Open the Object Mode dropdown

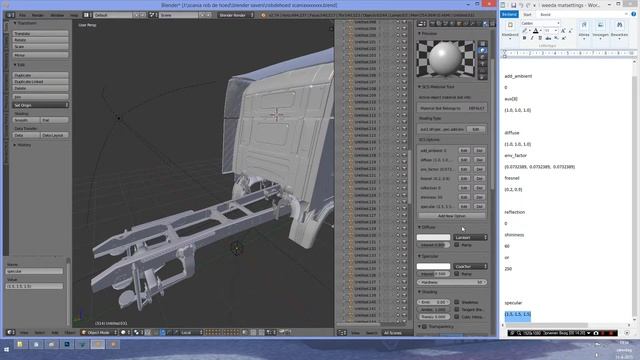pos(99,332)
